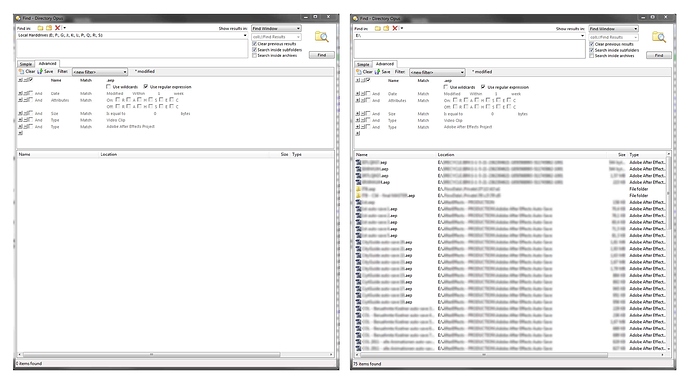Viewport: 690px width, 385px height.
Task: Click the large folder-magnifier search icon in left window
Action: tap(322, 37)
